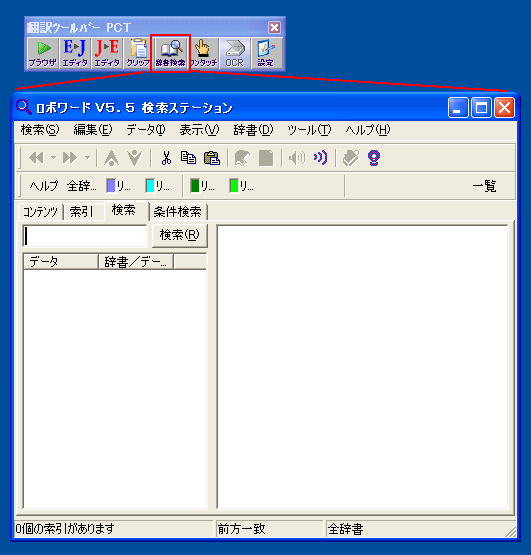Screen dimensions: 531x555
Task: Switch to the 条件検索 tab
Action: point(177,212)
